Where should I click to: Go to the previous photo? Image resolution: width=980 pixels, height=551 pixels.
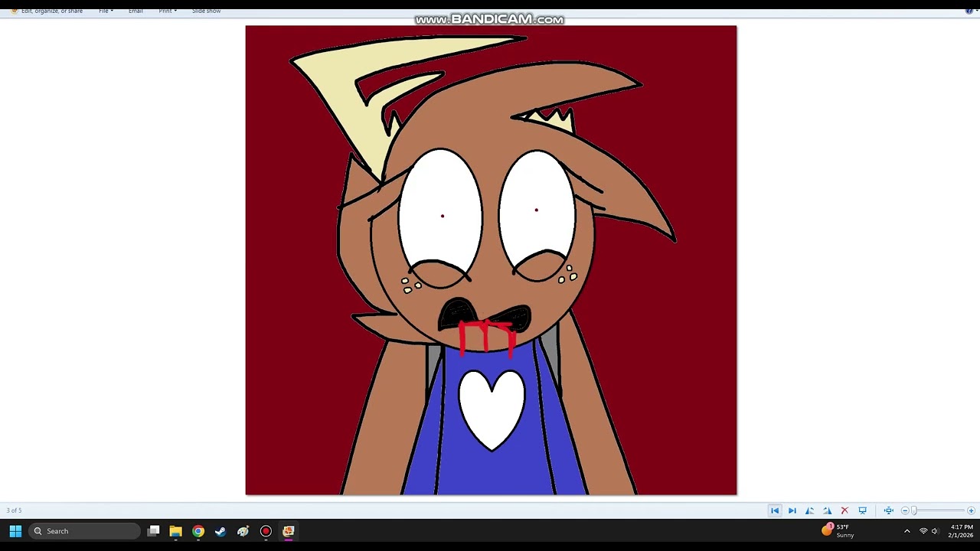[775, 510]
